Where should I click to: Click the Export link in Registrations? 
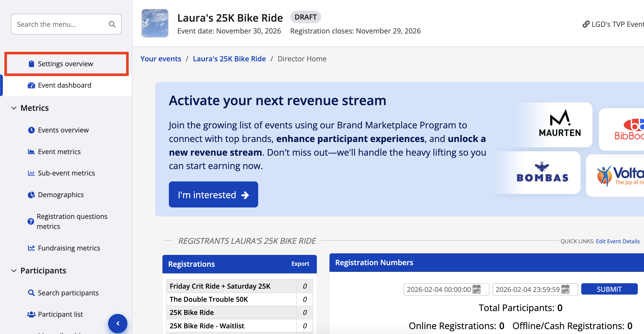click(300, 264)
